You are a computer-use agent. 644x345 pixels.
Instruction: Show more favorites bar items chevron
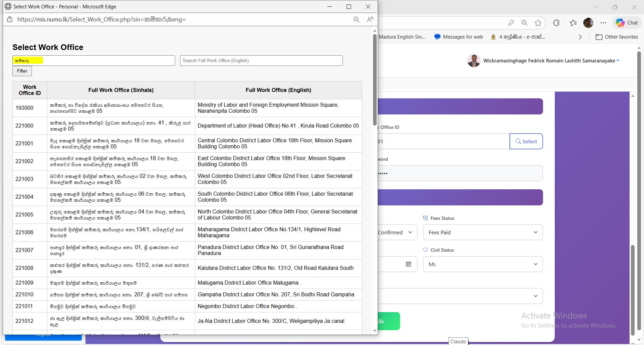click(x=580, y=37)
